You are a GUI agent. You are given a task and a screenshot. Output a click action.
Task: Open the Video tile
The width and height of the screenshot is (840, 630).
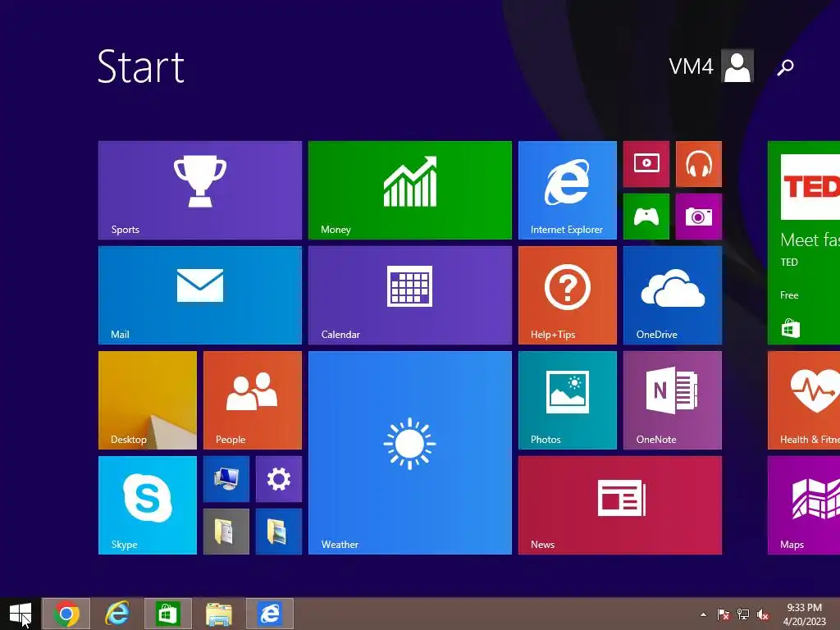(646, 164)
